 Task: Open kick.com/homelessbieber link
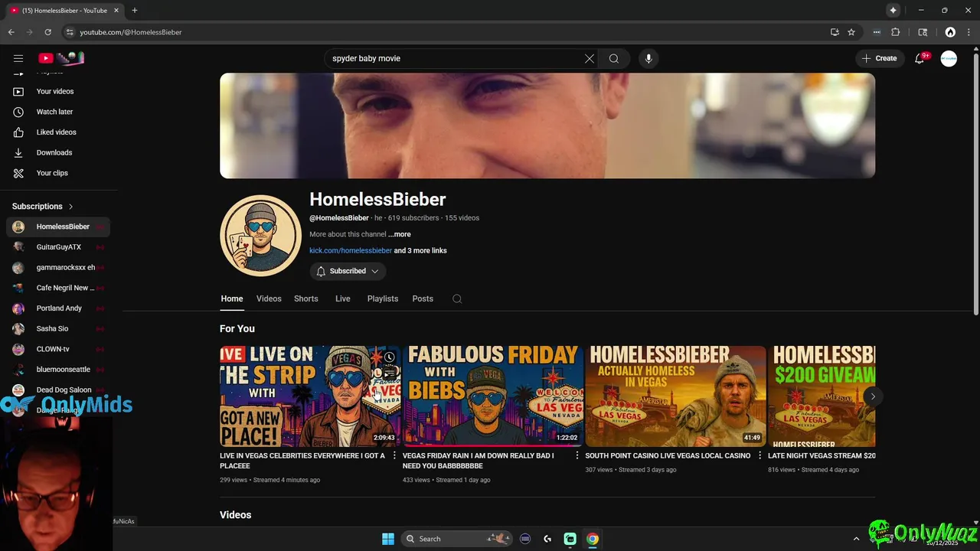click(351, 250)
